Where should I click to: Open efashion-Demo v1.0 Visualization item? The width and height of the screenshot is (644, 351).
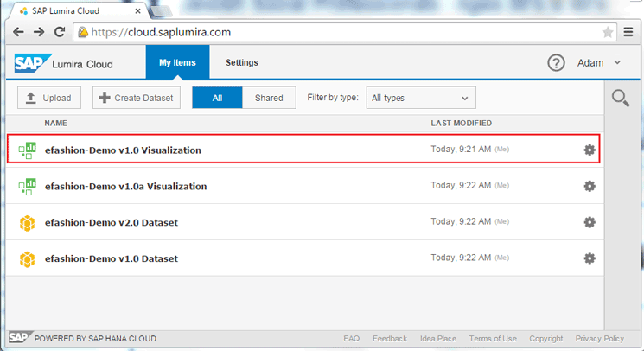[x=123, y=150]
